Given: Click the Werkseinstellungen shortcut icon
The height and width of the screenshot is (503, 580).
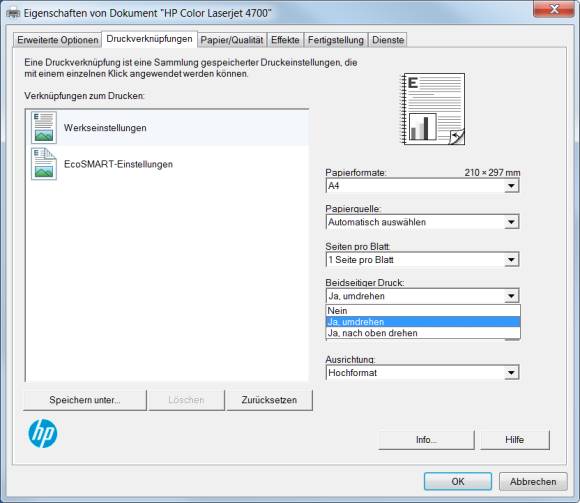Looking at the screenshot, I should [44, 128].
